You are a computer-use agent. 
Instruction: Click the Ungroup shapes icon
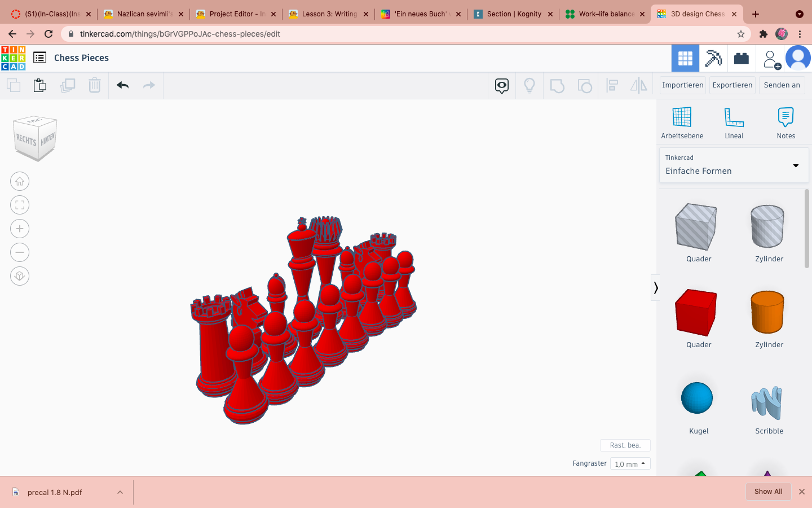[585, 86]
